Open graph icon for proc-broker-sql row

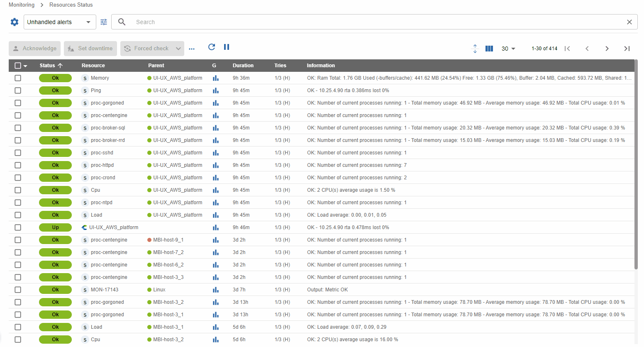pyautogui.click(x=216, y=128)
